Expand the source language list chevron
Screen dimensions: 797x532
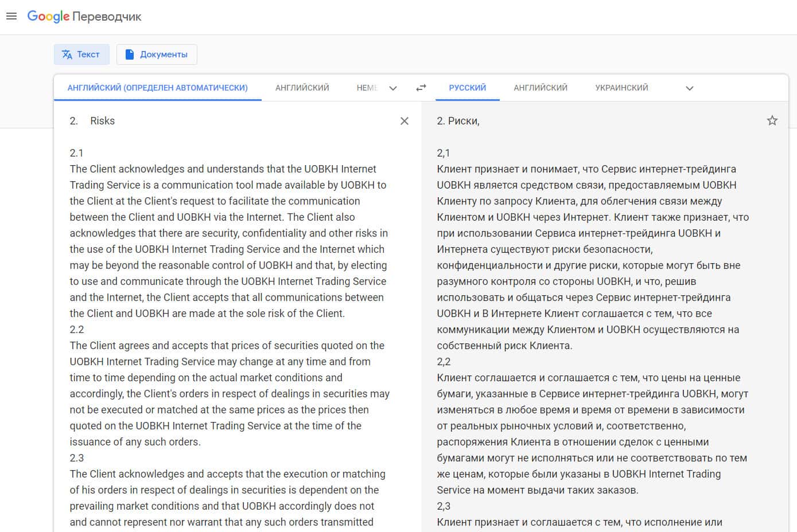(393, 88)
